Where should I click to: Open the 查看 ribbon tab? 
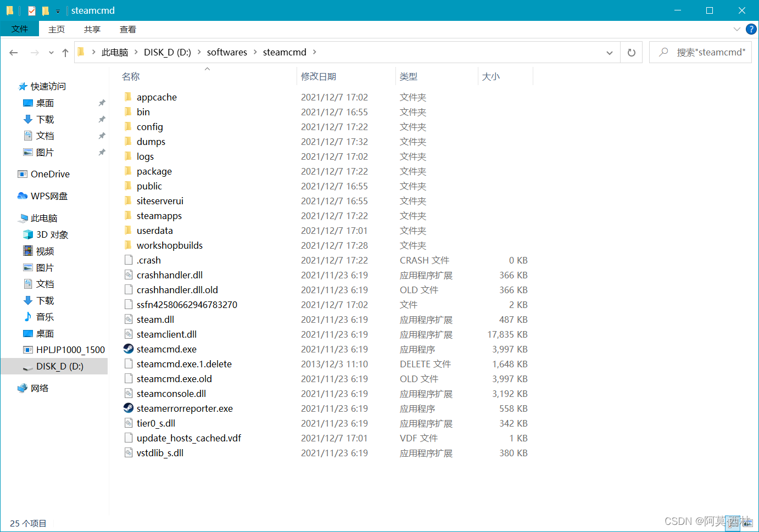tap(128, 29)
